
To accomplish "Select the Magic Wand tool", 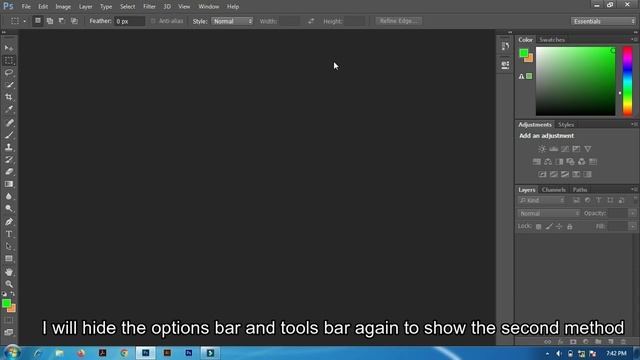I will coord(9,85).
